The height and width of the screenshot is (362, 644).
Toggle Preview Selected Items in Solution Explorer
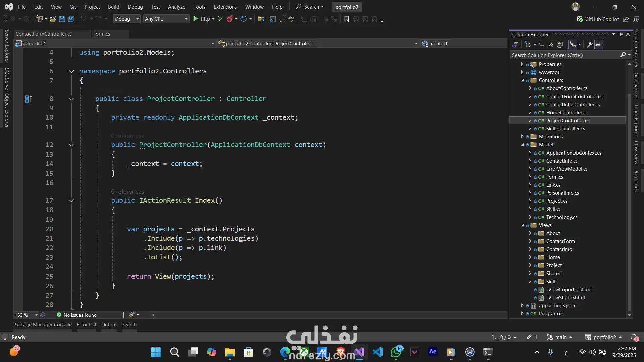tap(599, 45)
